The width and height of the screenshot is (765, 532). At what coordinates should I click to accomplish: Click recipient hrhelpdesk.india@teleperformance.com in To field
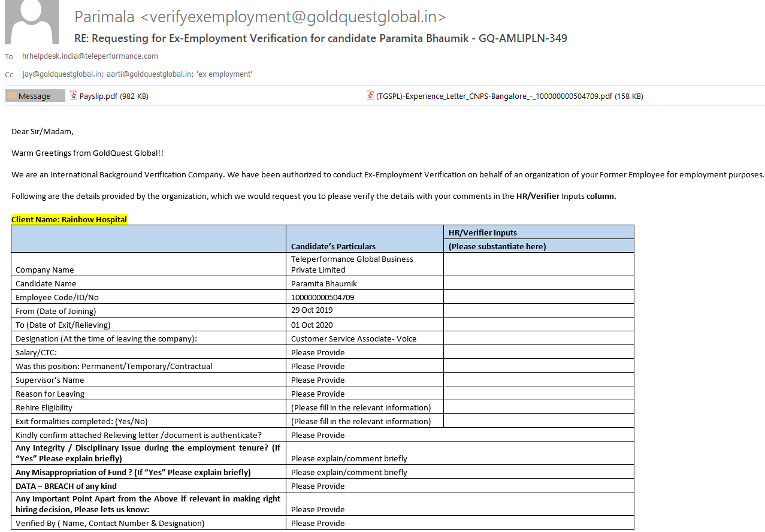90,56
